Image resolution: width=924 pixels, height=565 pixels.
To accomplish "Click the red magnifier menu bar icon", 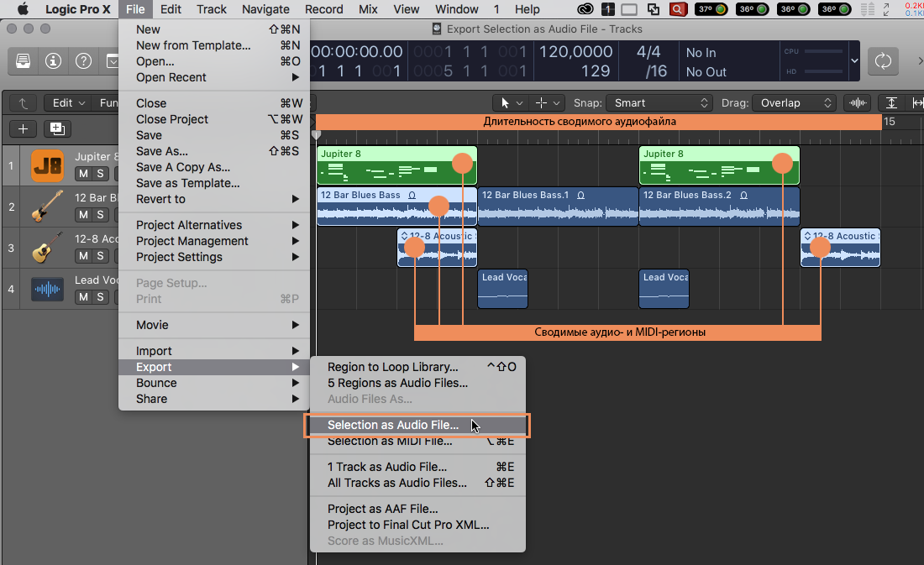I will coord(678,9).
